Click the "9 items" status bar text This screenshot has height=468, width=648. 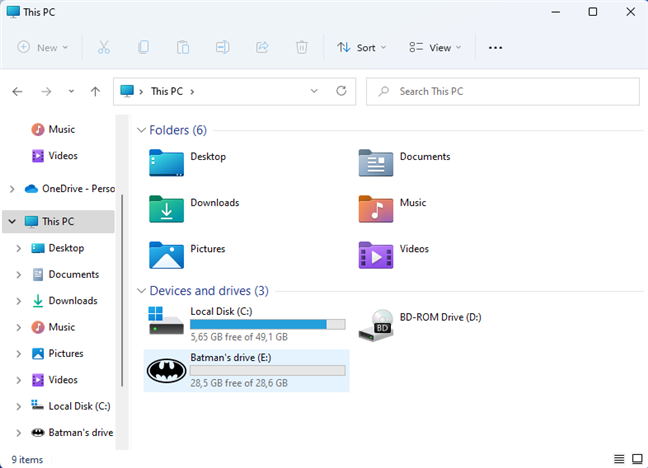[x=27, y=460]
